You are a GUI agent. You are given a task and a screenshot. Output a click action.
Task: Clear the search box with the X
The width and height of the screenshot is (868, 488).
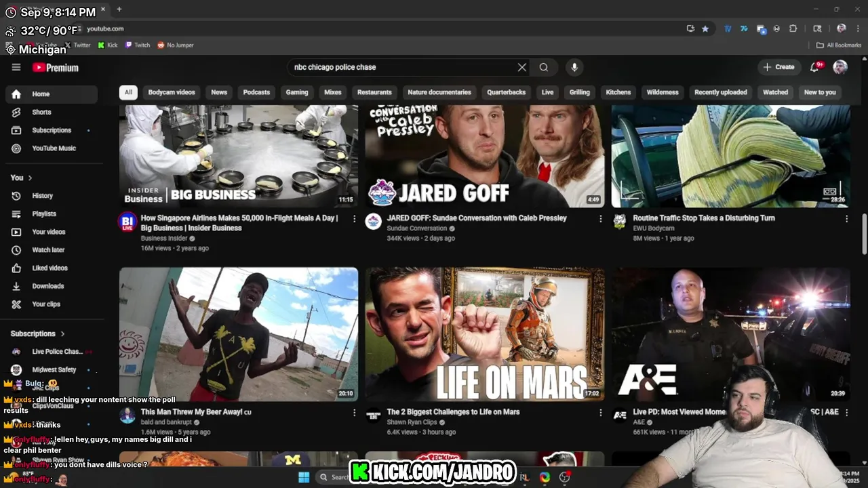(522, 67)
